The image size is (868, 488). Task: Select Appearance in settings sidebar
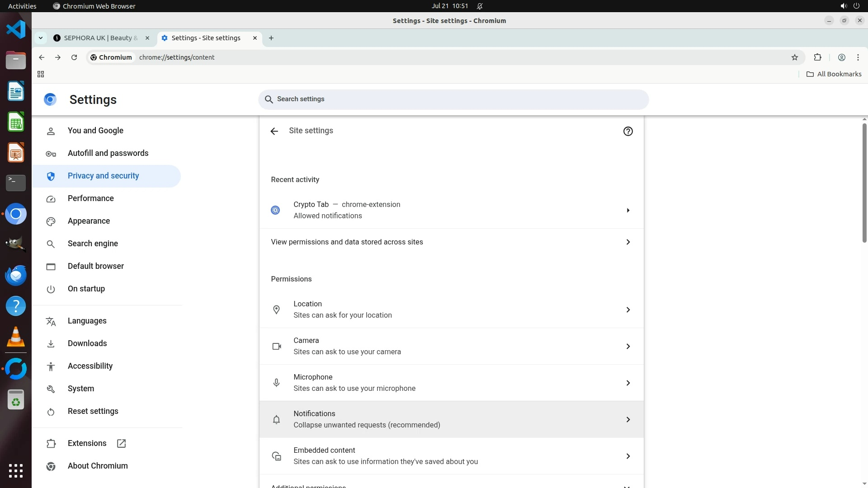click(89, 221)
